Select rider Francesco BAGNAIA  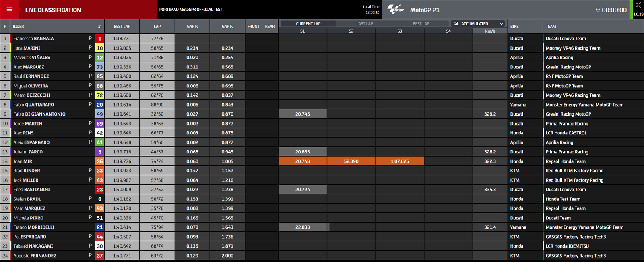(33, 39)
